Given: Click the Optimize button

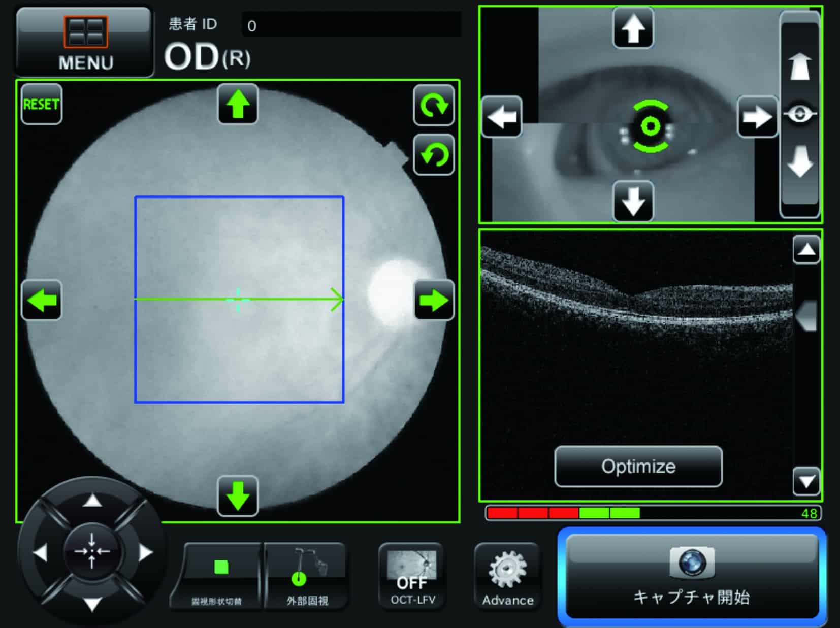Looking at the screenshot, I should click(638, 467).
